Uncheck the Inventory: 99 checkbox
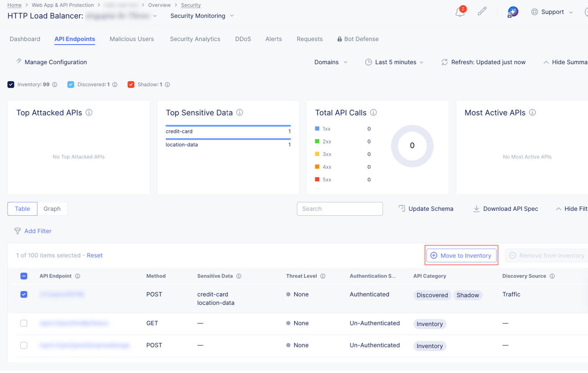The width and height of the screenshot is (588, 373). tap(11, 85)
